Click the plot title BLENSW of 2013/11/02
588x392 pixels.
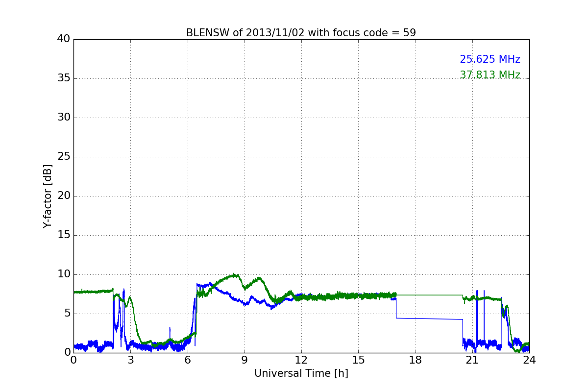tap(301, 33)
